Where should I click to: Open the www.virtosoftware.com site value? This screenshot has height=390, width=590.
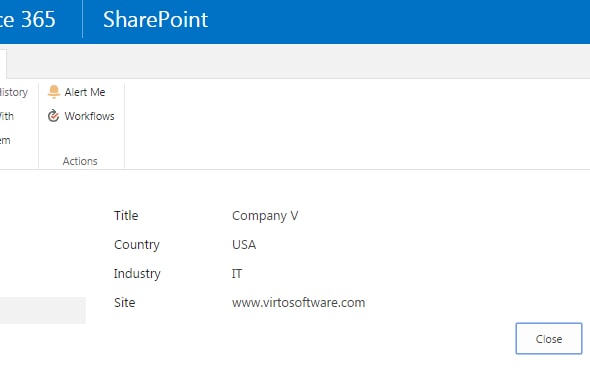[298, 303]
